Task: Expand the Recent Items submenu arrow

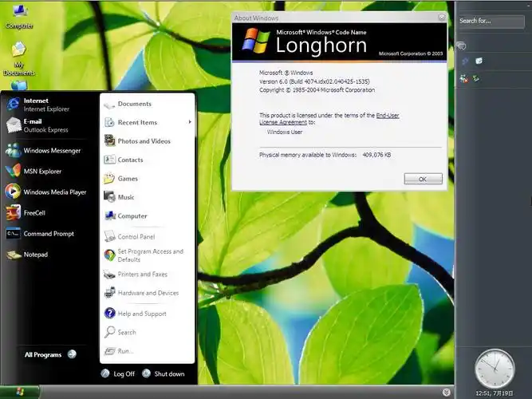Action: [190, 122]
